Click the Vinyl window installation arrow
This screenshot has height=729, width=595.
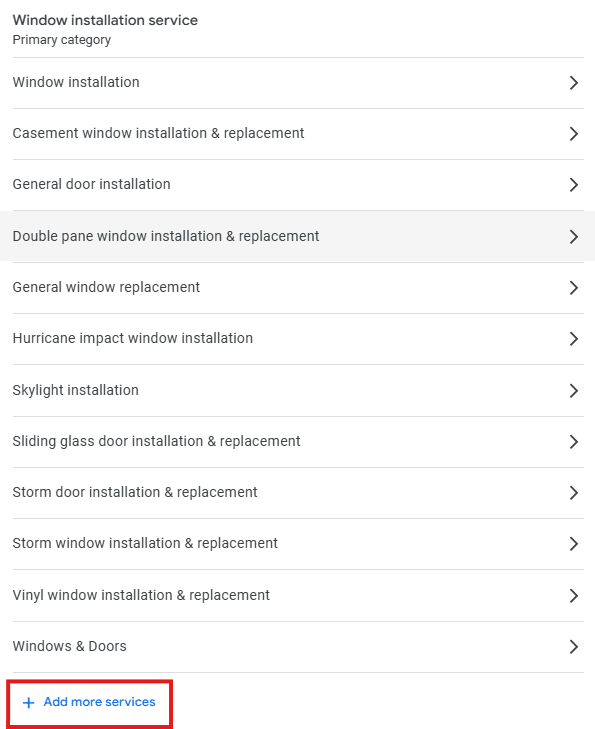[x=574, y=596]
